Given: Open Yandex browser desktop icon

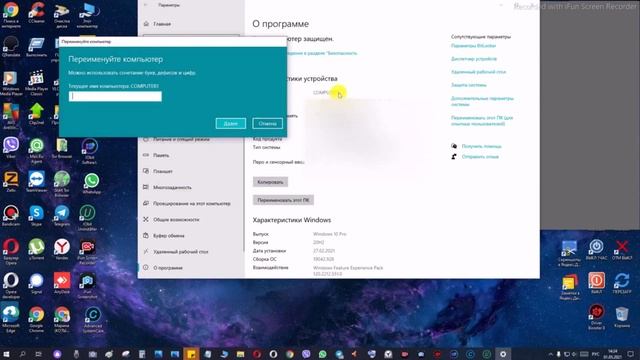Looking at the screenshot, I should point(62,249).
